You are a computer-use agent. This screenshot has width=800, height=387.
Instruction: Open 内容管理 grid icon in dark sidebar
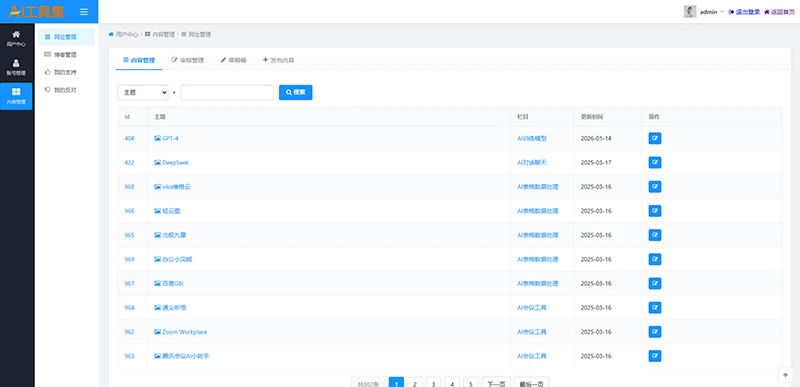(16, 96)
